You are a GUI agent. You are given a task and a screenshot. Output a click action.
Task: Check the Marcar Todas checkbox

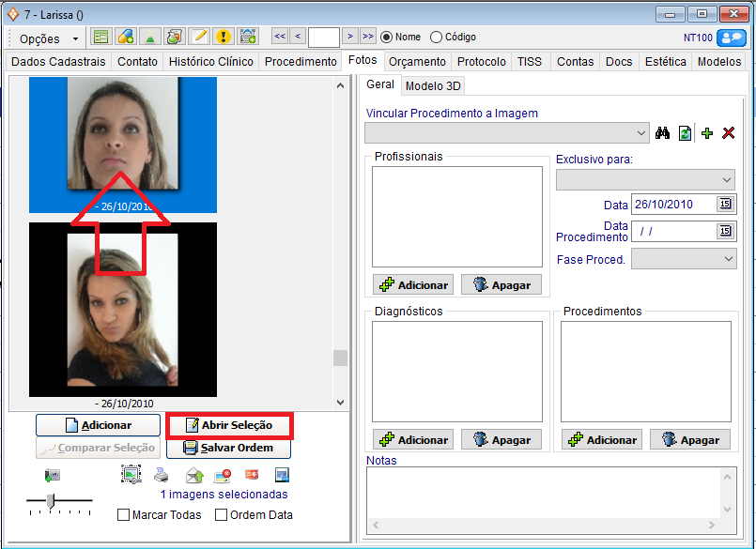point(124,514)
